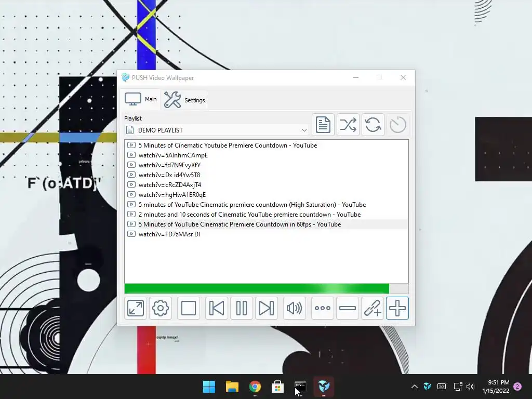532x399 pixels.
Task: Click PUSH Video Wallpaper system tray icon
Action: [427, 387]
